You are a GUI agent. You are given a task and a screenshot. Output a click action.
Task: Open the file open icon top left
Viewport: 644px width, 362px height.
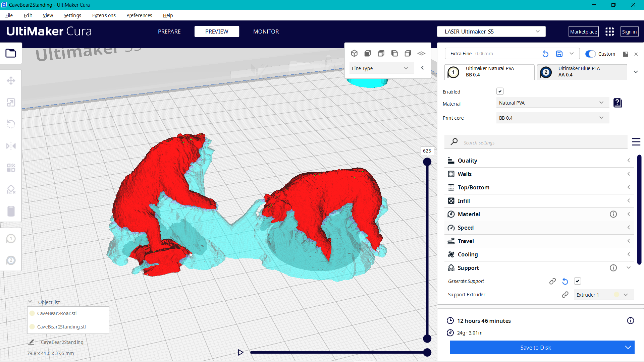[x=11, y=53]
